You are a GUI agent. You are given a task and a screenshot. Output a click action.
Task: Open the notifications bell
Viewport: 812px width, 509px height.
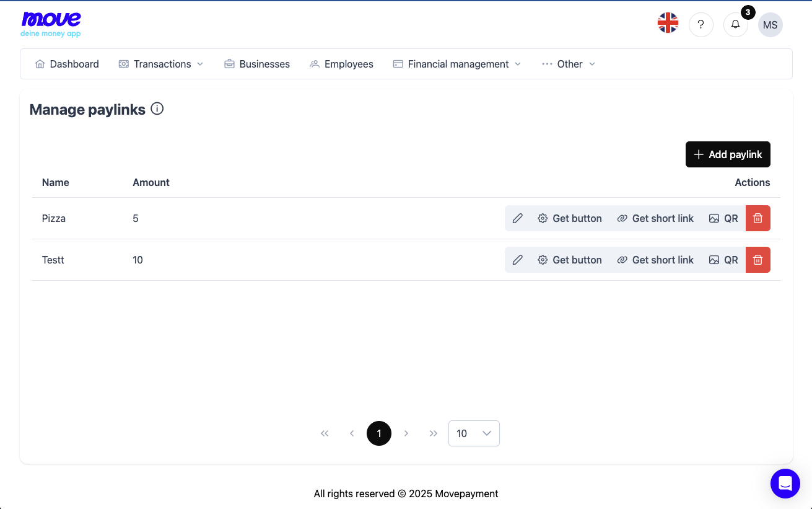point(736,25)
